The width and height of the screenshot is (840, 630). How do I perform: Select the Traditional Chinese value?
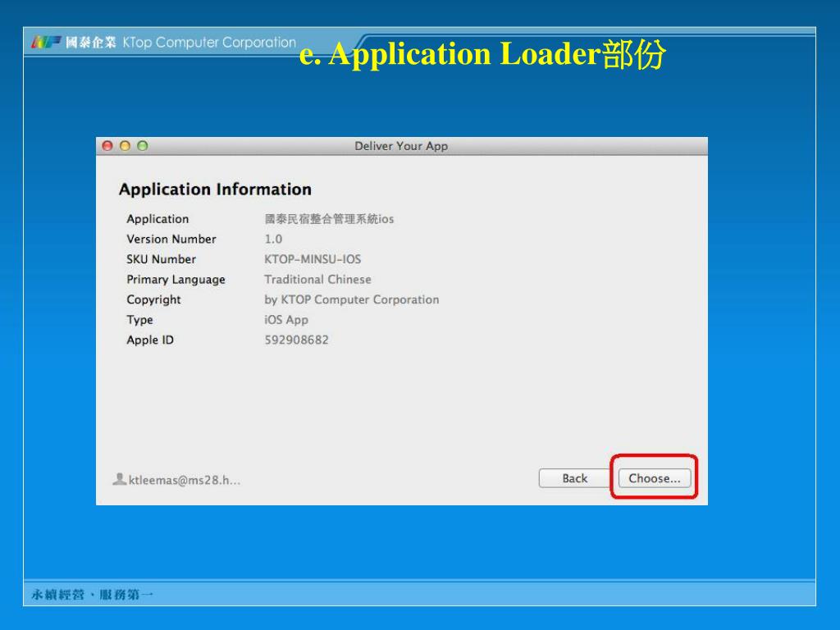(317, 279)
